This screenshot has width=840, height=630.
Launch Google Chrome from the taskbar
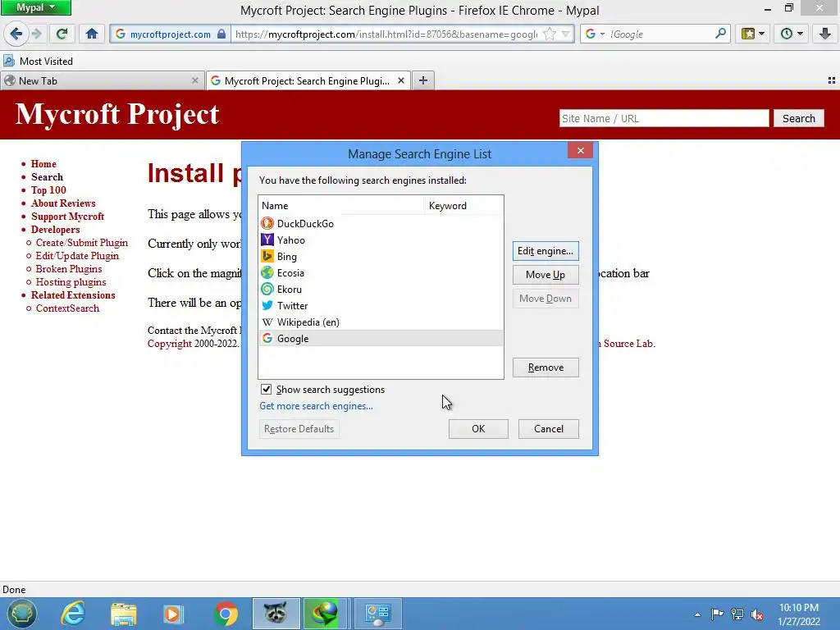click(x=226, y=614)
